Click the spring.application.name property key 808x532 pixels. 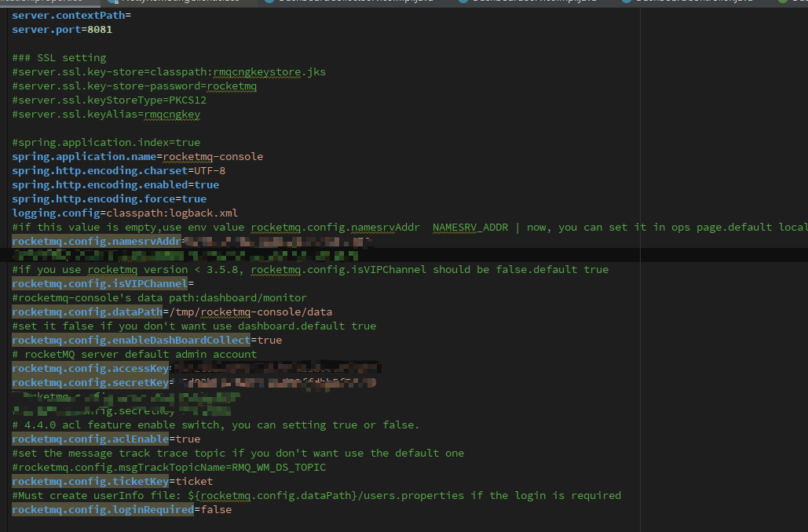[84, 157]
